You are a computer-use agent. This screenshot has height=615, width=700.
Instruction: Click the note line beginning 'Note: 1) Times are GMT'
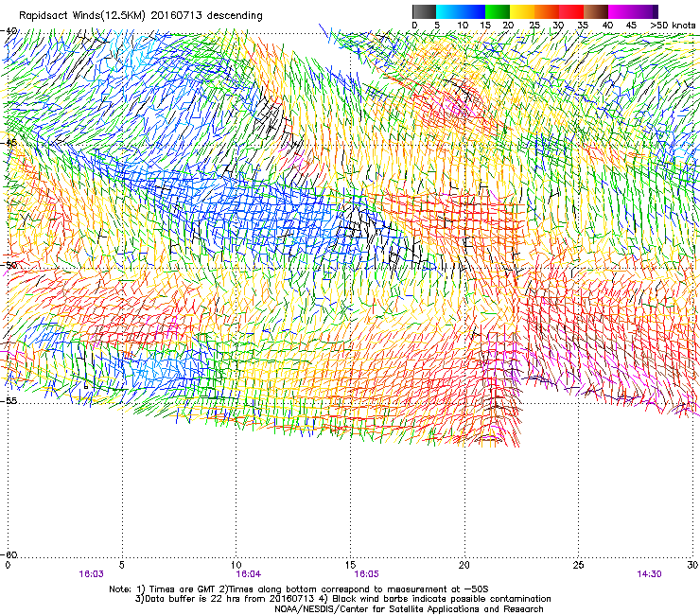click(x=299, y=589)
